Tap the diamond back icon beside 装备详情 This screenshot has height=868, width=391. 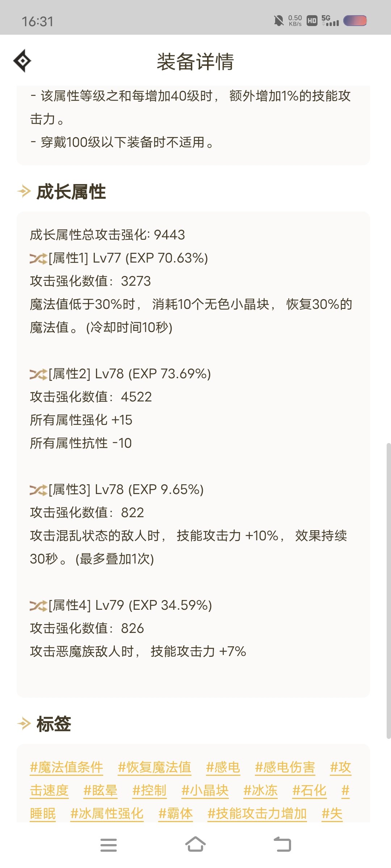coord(22,61)
